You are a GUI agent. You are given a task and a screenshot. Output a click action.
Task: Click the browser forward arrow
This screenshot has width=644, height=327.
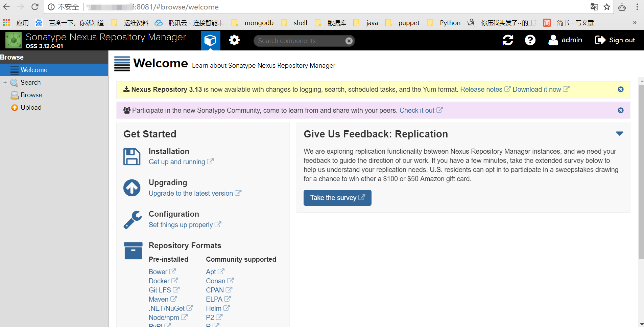[21, 7]
